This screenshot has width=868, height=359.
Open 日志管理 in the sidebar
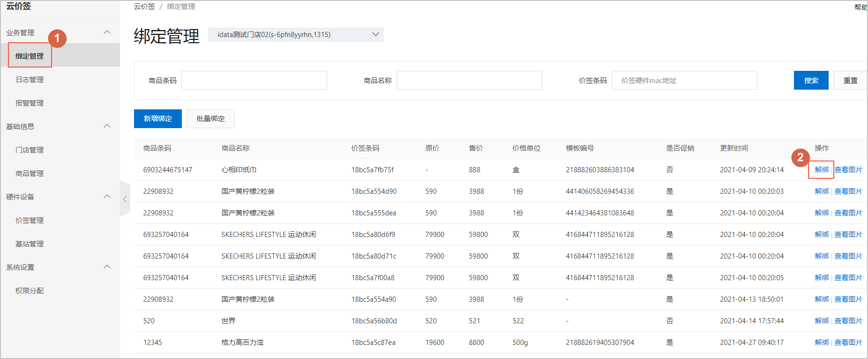click(30, 80)
